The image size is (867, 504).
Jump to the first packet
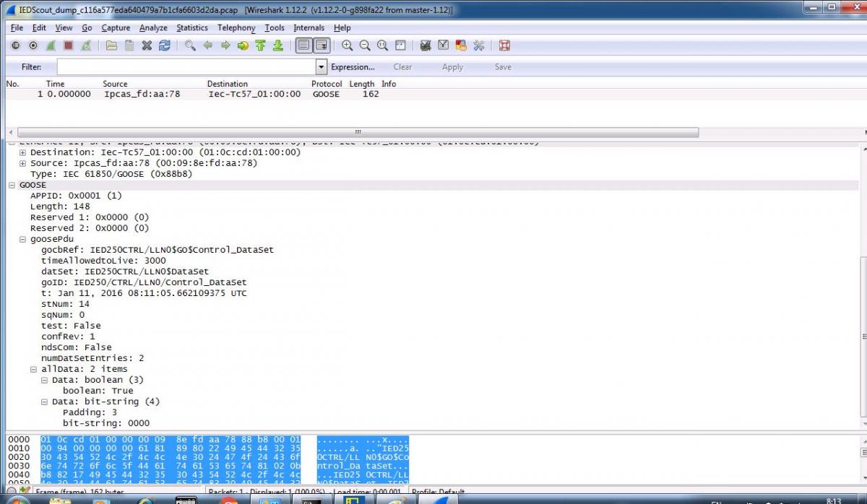259,45
